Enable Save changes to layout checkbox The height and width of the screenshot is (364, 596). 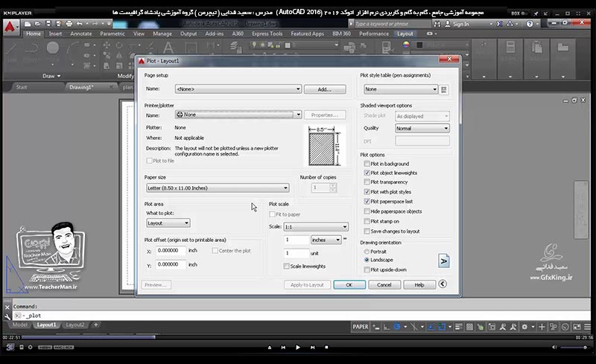coord(367,231)
